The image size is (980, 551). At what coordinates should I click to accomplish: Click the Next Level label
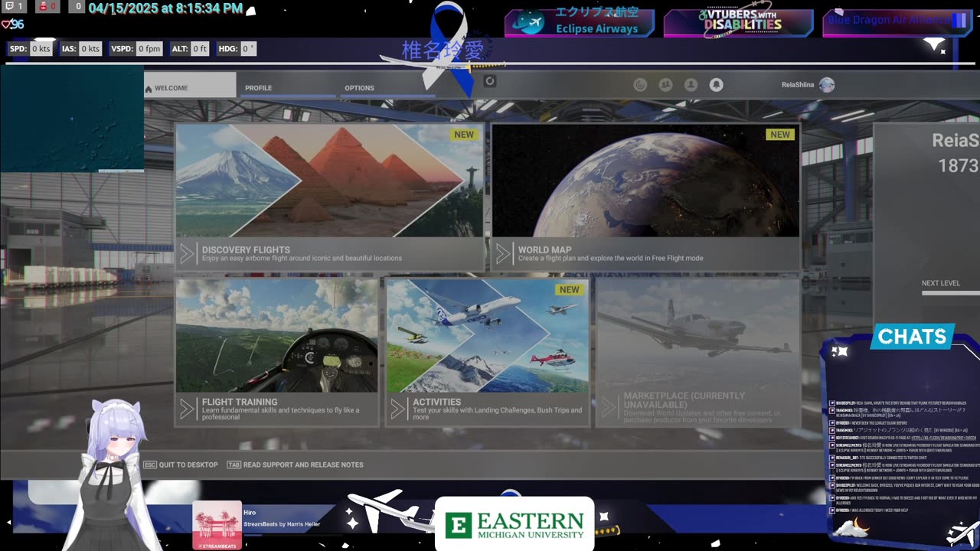941,283
